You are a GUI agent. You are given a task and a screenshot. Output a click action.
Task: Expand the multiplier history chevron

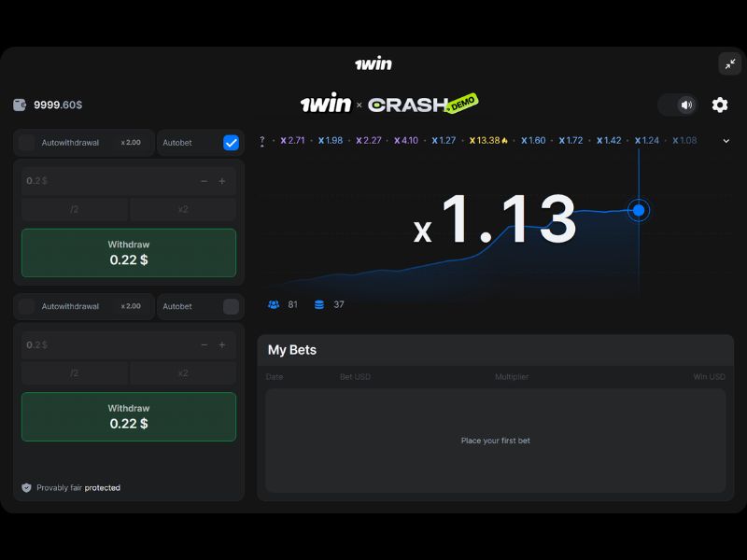[726, 141]
